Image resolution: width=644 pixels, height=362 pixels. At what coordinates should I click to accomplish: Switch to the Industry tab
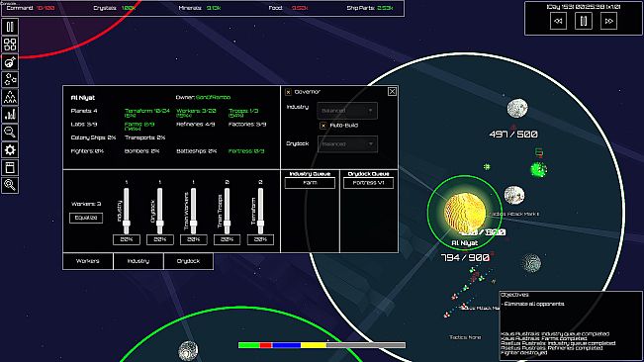tap(138, 261)
